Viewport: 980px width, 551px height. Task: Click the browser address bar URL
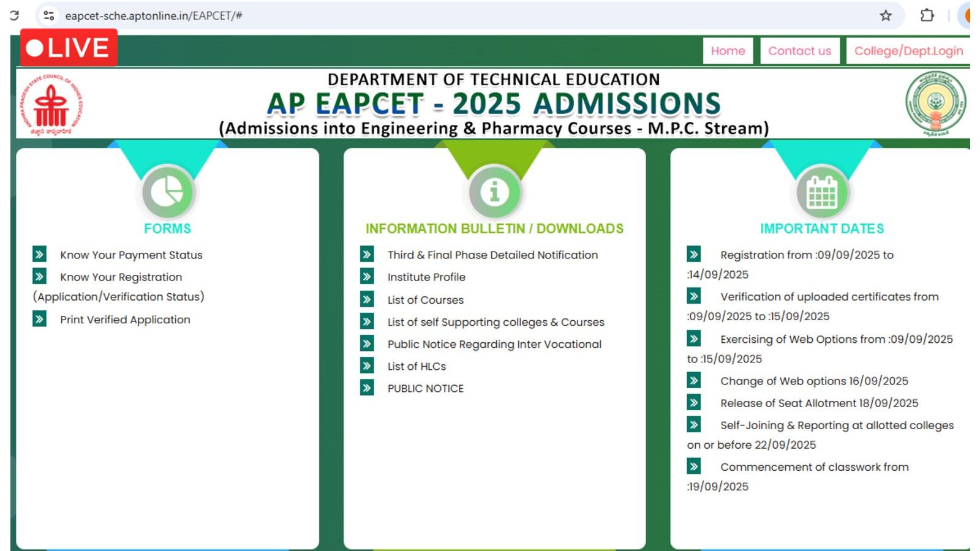click(154, 16)
